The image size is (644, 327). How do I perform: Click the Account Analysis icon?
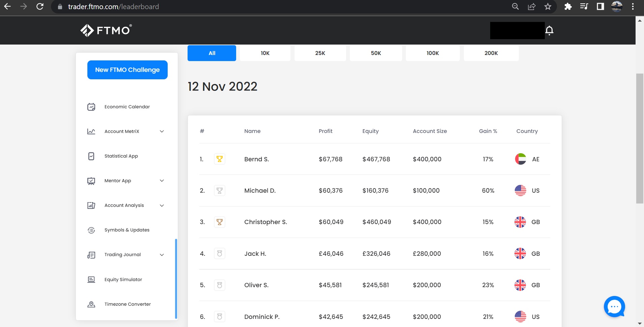91,206
